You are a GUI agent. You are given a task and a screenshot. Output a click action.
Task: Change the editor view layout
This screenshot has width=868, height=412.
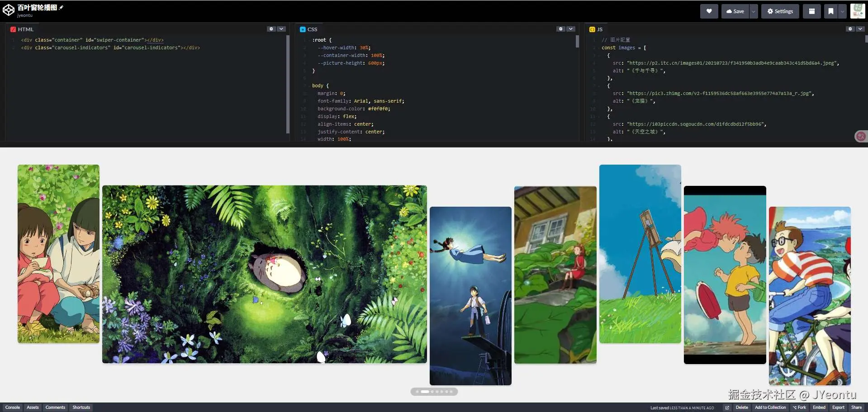(812, 11)
